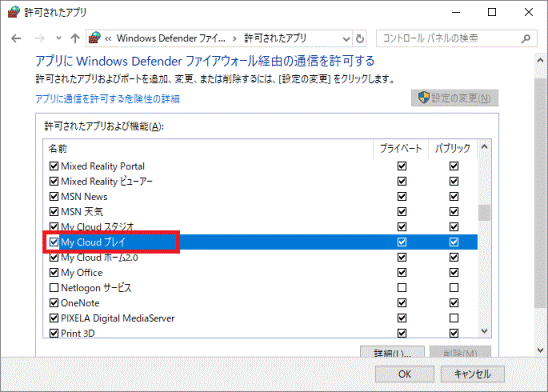548x392 pixels.
Task: Click the search magnifier icon
Action: (x=526, y=38)
